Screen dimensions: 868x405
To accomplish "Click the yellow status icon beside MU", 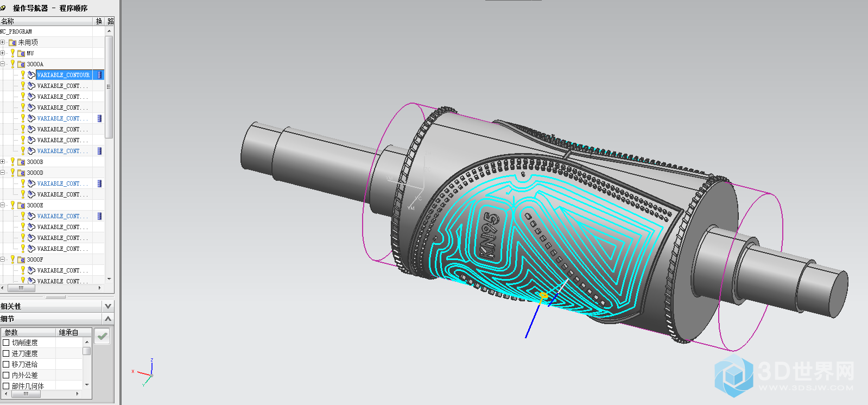I will click(12, 53).
